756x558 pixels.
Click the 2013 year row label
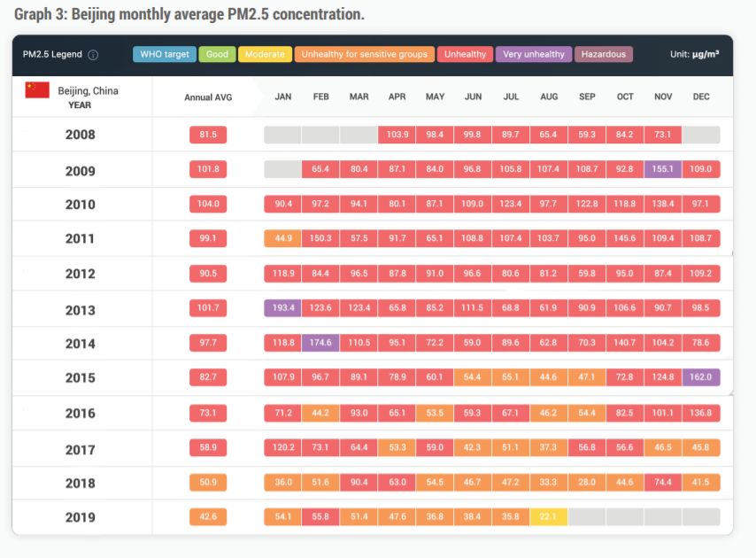(80, 310)
